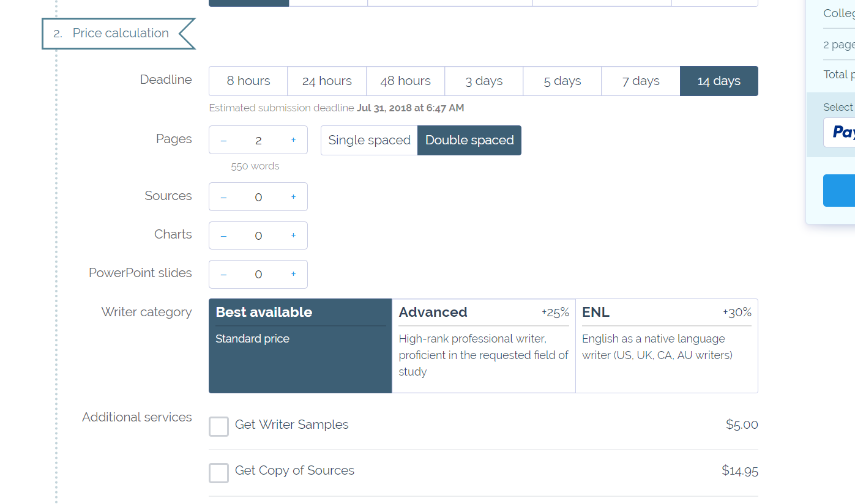Choose Double spaced option
Viewport: 855px width, 504px height.
point(469,140)
